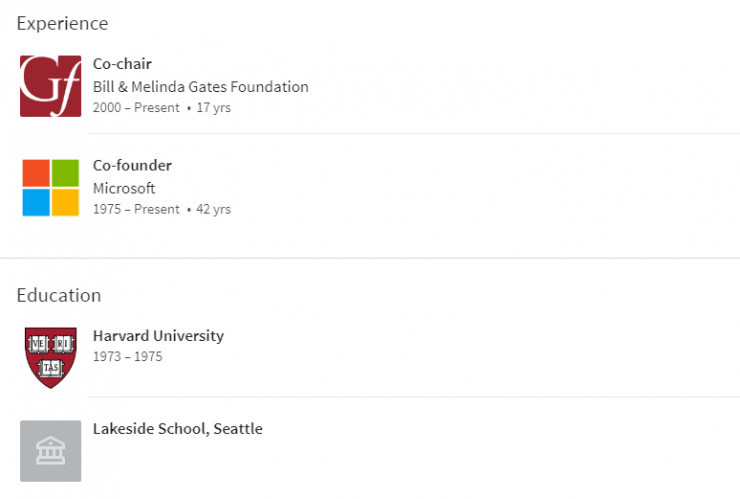Screen dimensions: 740x499
Task: Click the yellow square in Microsoft logo
Action: (x=65, y=202)
